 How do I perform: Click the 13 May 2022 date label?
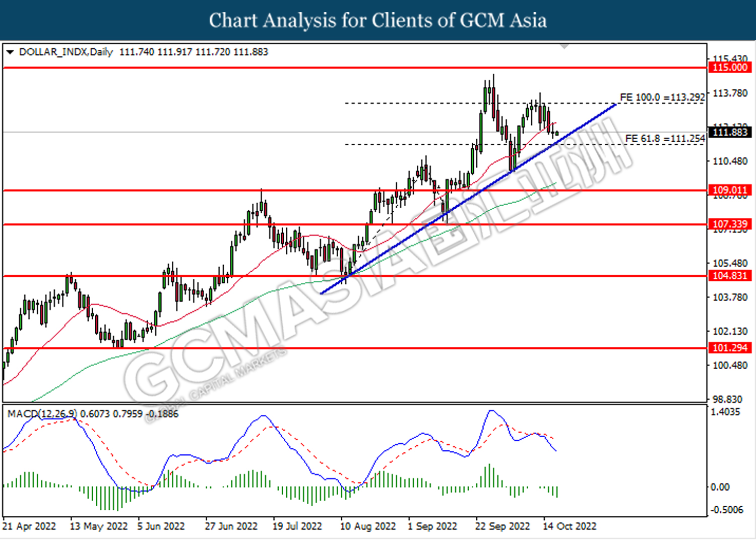click(x=99, y=526)
